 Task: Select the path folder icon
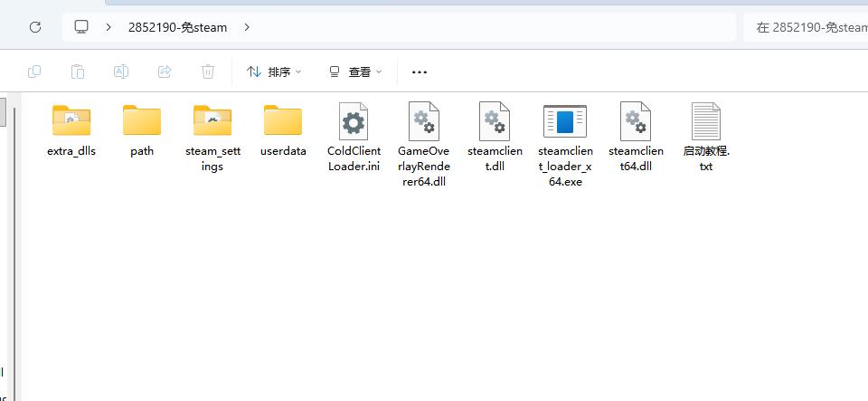pyautogui.click(x=142, y=120)
